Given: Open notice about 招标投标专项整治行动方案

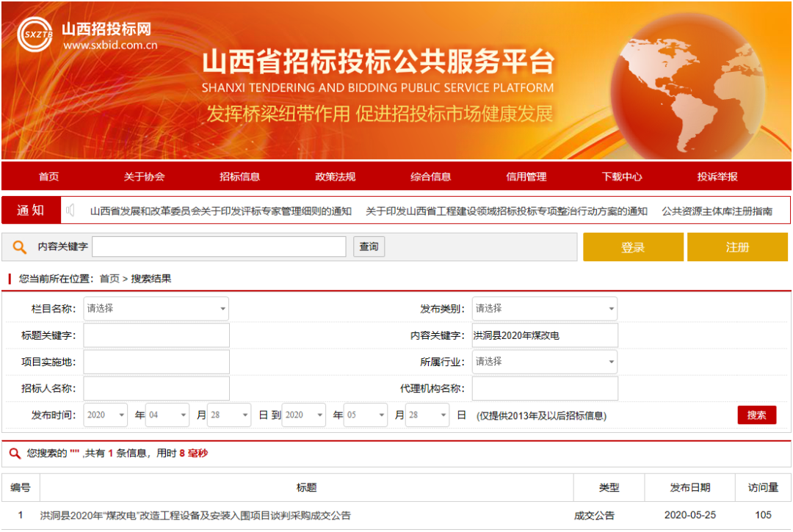Looking at the screenshot, I should coord(506,211).
